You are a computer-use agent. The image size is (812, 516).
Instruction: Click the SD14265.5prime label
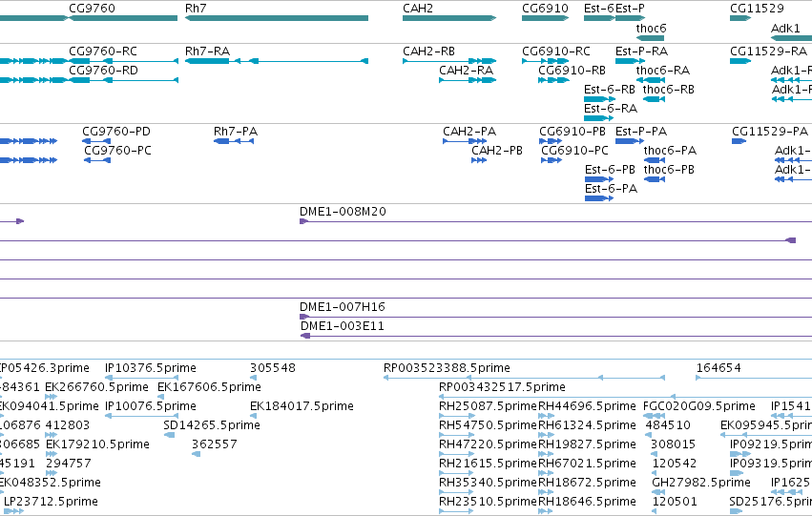pyautogui.click(x=212, y=425)
